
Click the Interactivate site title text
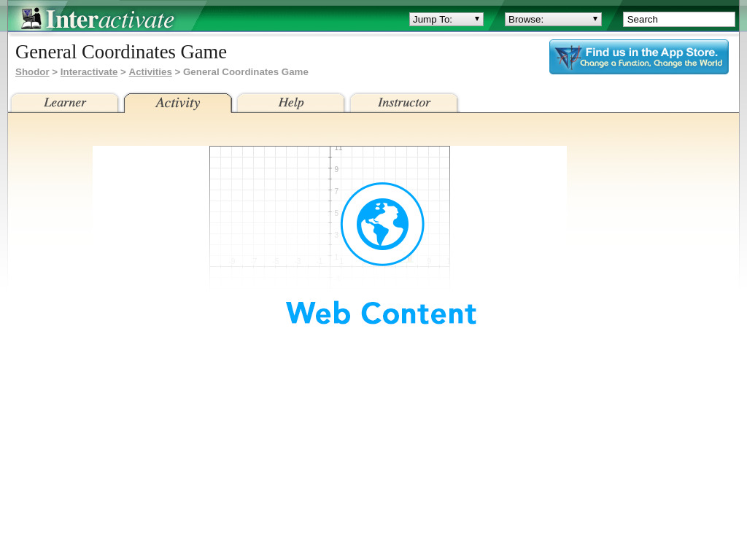click(x=110, y=19)
